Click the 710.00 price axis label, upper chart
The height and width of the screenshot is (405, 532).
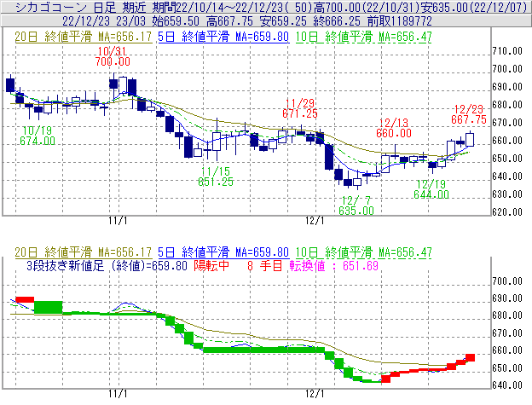(x=507, y=51)
